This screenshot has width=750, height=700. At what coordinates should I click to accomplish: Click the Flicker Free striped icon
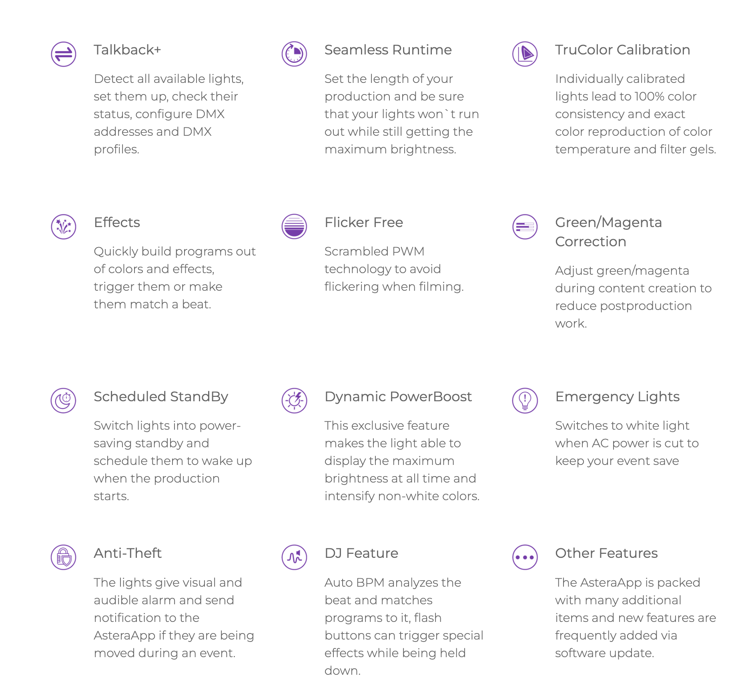click(294, 227)
